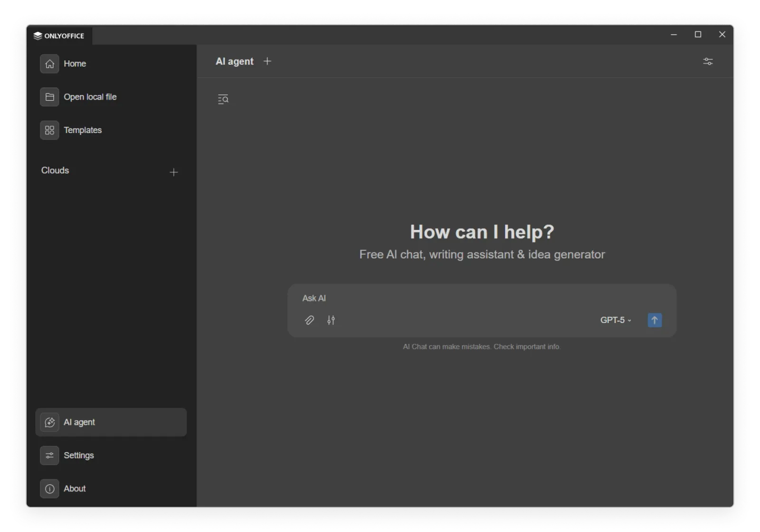Image resolution: width=760 pixels, height=532 pixels.
Task: Open AI agent settings sliders icon at top right
Action: 708,61
